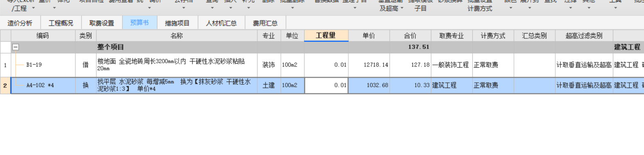Click the 换 category cell
644x155 pixels.
(86, 86)
